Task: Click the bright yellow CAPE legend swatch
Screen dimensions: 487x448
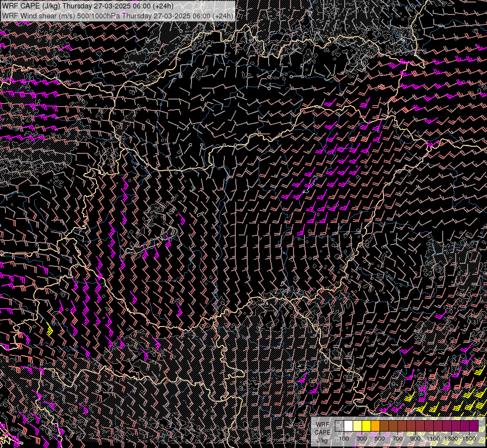Action: coord(367,426)
